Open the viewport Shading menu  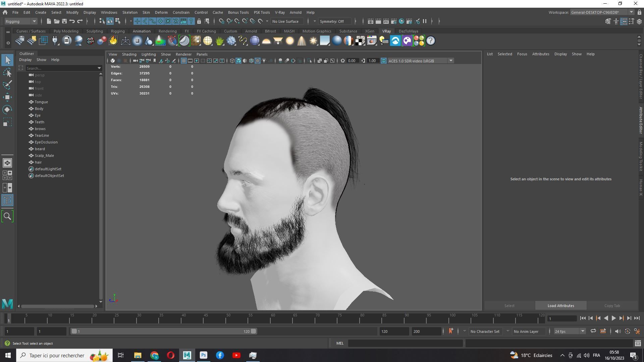pos(129,54)
